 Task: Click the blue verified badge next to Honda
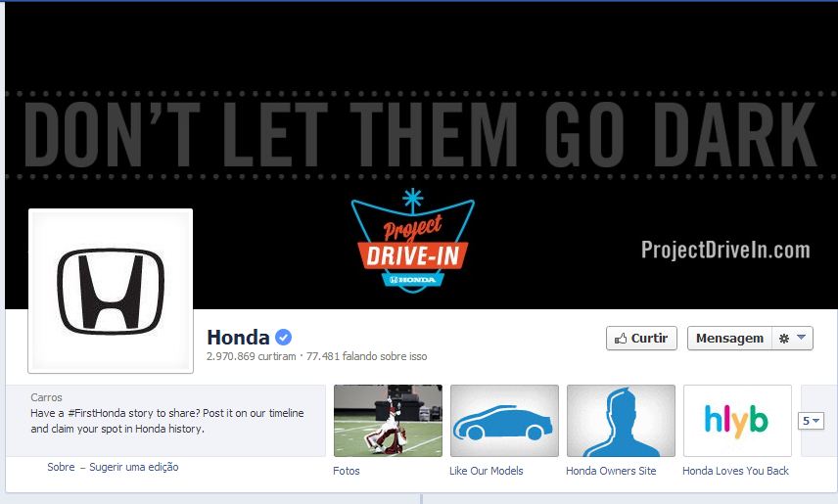point(283,338)
